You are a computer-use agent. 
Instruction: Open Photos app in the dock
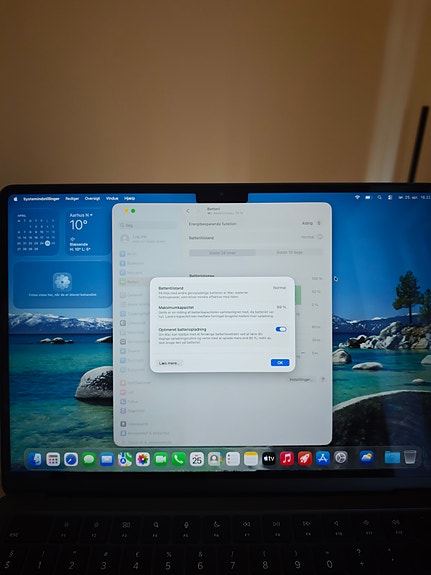coord(143,459)
